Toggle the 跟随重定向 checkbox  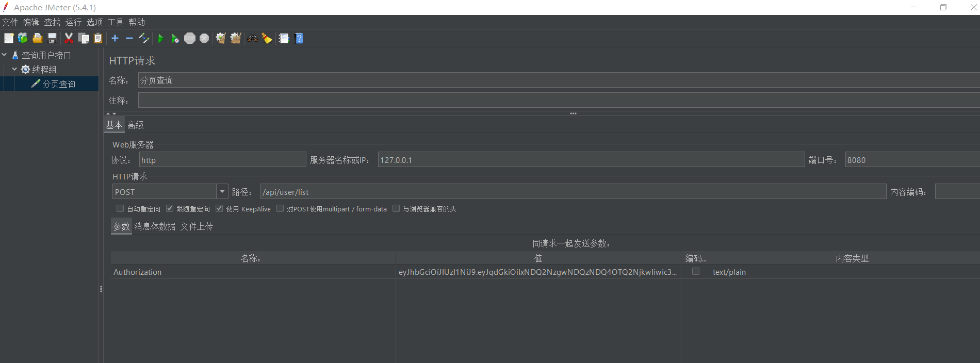170,208
